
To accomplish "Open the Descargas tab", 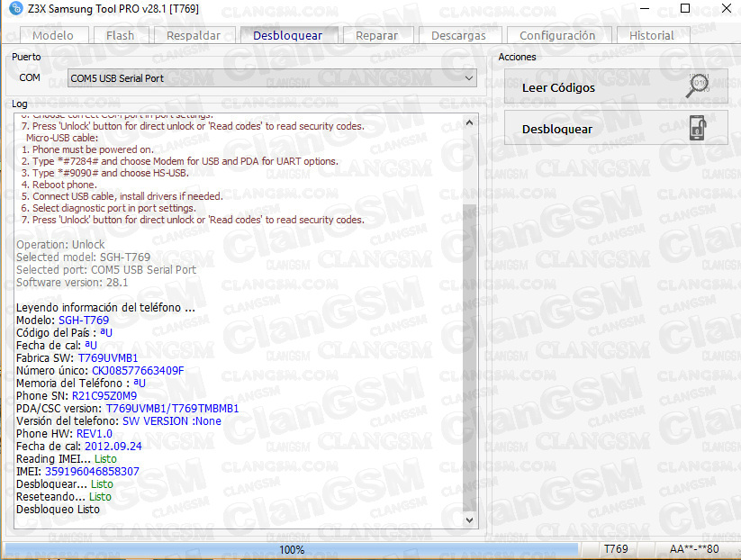I will pos(459,35).
